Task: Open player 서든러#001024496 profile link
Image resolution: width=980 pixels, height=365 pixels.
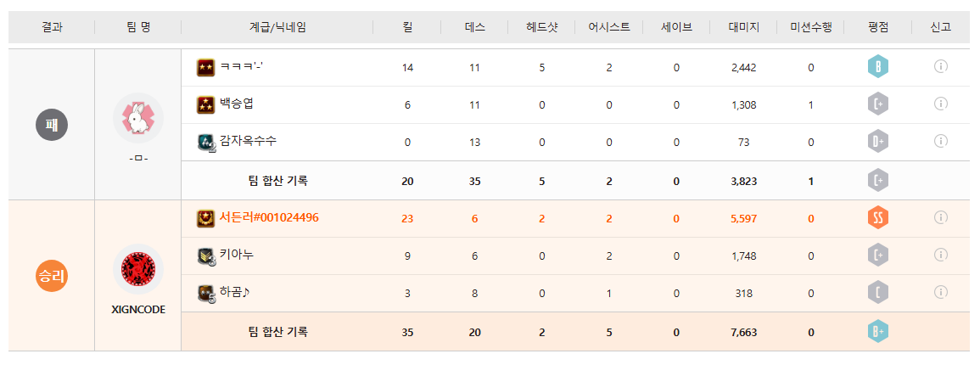Action: click(x=269, y=217)
